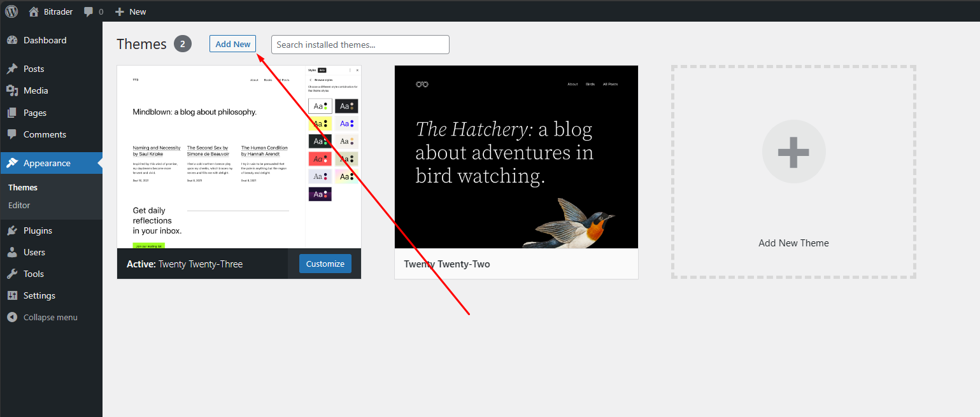
Task: Open the Media library icon
Action: pyautogui.click(x=12, y=90)
